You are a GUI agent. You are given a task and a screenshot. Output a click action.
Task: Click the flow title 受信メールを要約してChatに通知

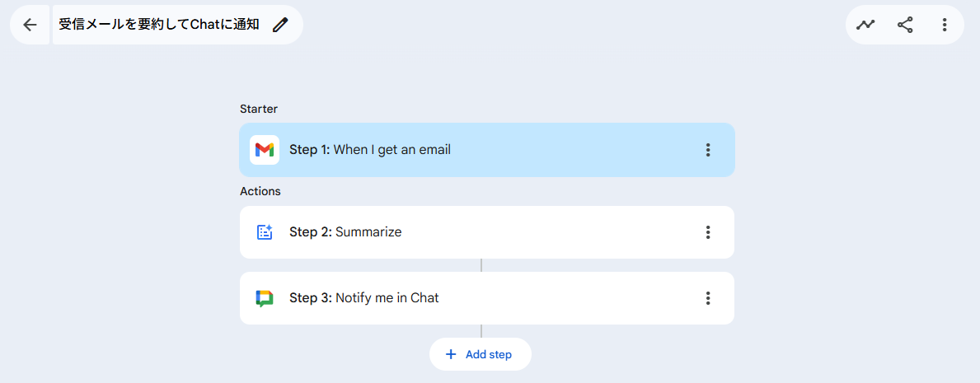(x=159, y=25)
